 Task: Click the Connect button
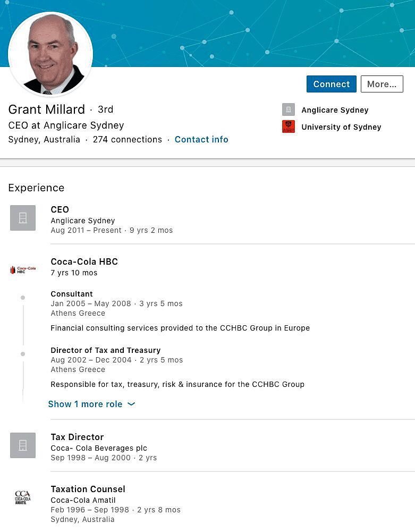[x=331, y=84]
